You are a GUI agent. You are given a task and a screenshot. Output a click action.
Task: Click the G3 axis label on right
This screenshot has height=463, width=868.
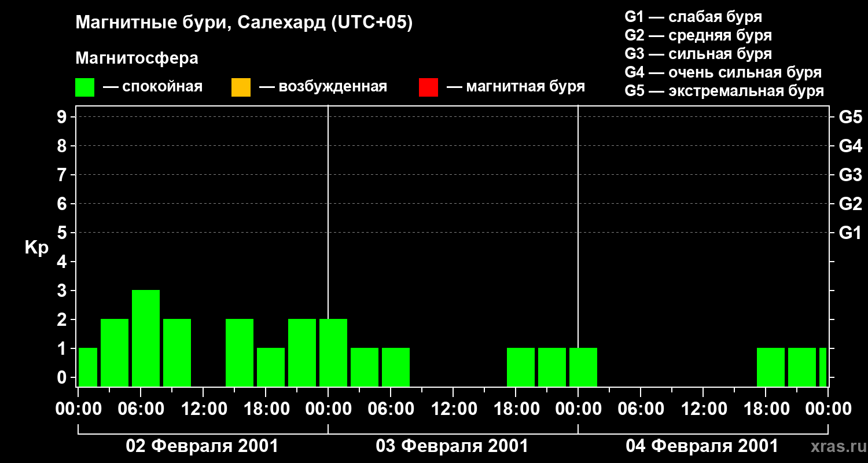(x=851, y=175)
